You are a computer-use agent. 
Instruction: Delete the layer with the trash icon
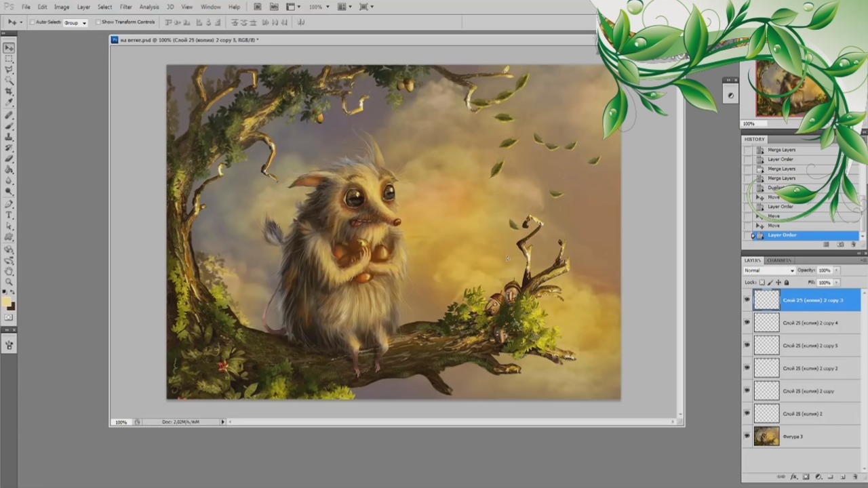tap(855, 477)
